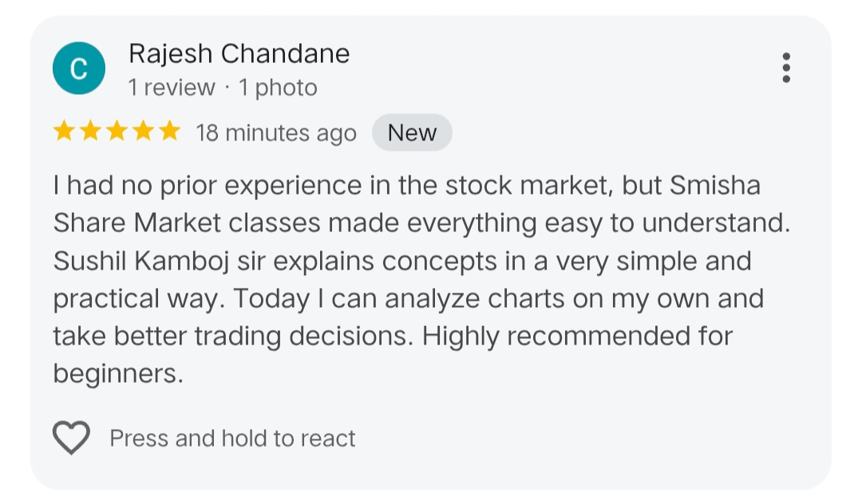This screenshot has height=504, width=862.
Task: Tap the heart react icon
Action: pos(71,438)
